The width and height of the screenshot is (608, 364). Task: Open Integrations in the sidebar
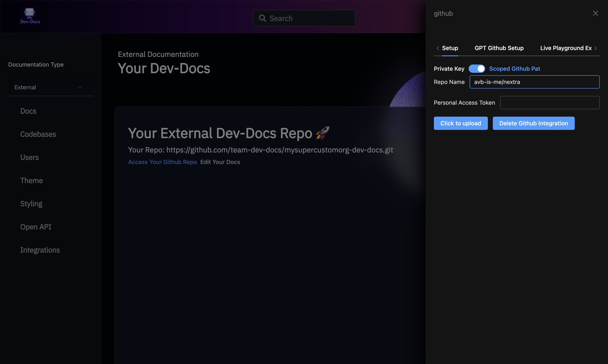click(40, 250)
